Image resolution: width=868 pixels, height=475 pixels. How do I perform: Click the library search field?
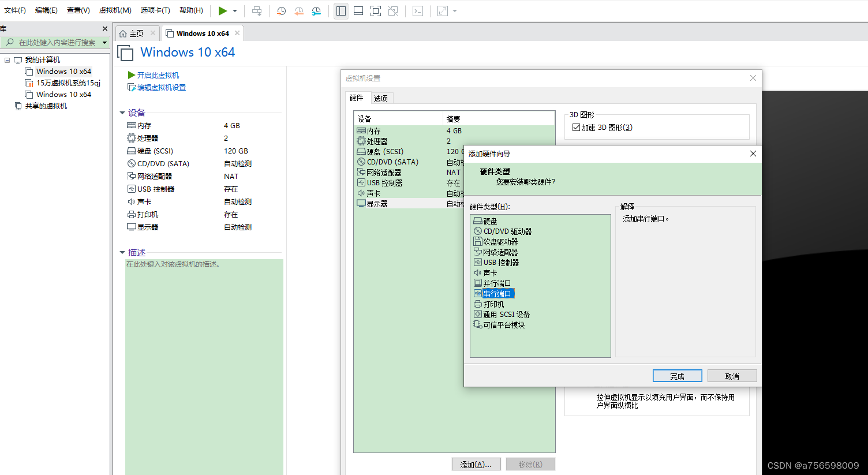click(x=52, y=42)
